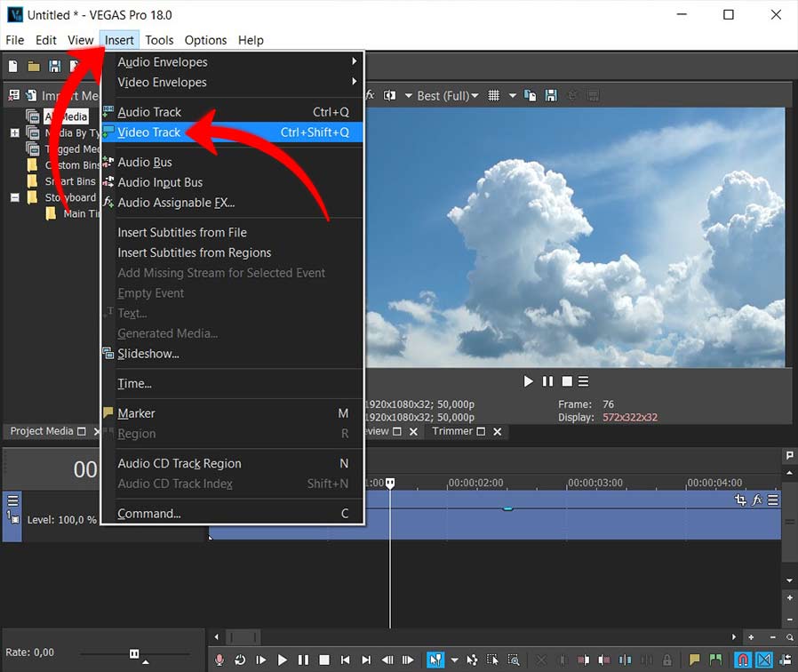The width and height of the screenshot is (798, 672).
Task: Click the timeline horizontal scrollbar thumb
Action: [243, 637]
